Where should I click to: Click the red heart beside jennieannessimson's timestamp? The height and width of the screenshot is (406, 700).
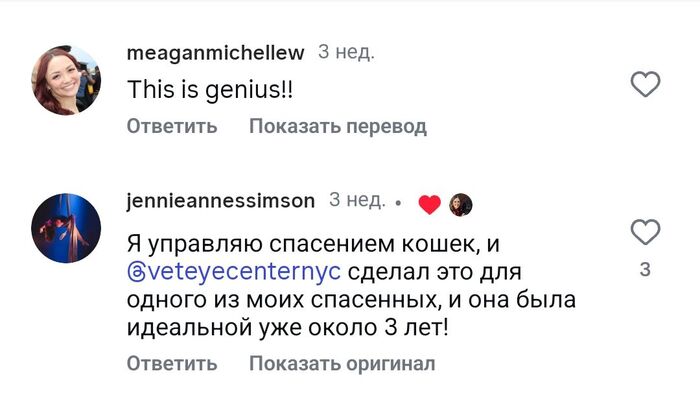429,204
